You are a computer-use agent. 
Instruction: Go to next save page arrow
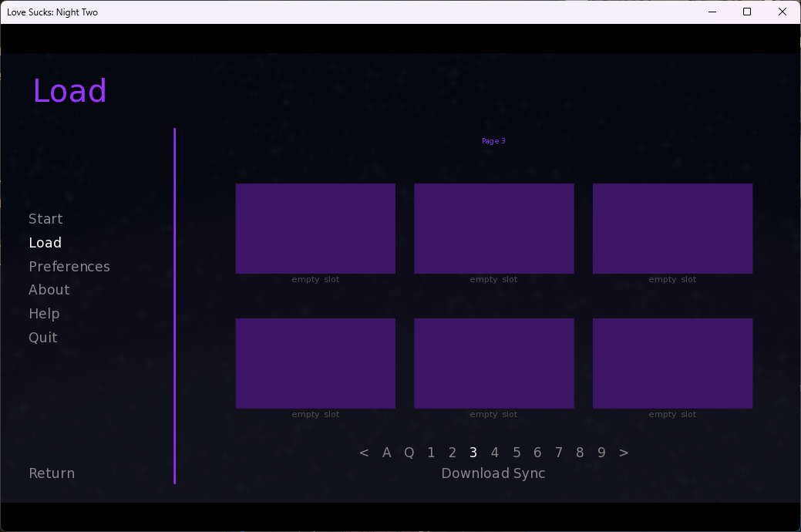coord(624,453)
